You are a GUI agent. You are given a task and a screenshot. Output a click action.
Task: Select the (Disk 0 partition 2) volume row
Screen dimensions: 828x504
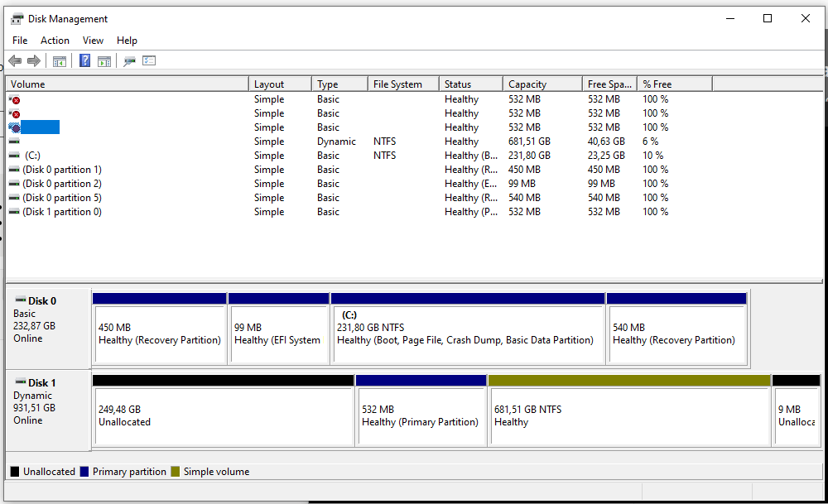[415, 184]
